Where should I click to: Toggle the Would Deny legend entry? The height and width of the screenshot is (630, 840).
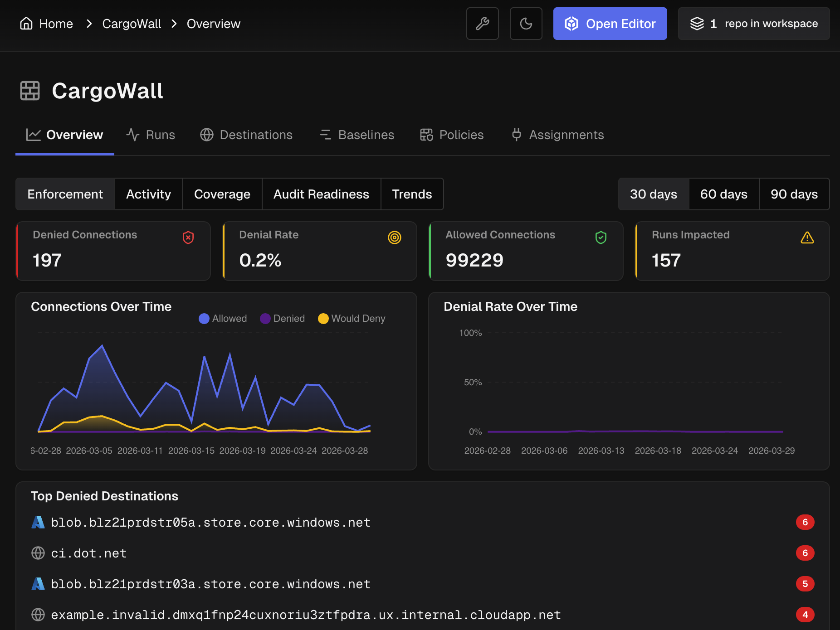pos(351,318)
